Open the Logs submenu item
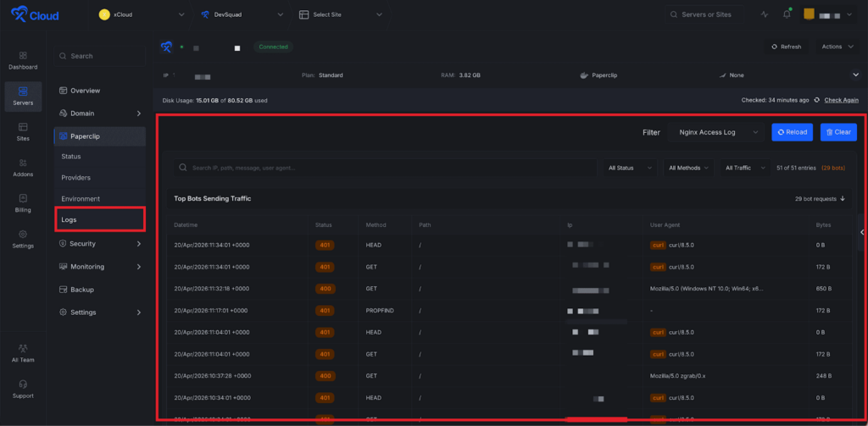The image size is (868, 426). pyautogui.click(x=100, y=219)
